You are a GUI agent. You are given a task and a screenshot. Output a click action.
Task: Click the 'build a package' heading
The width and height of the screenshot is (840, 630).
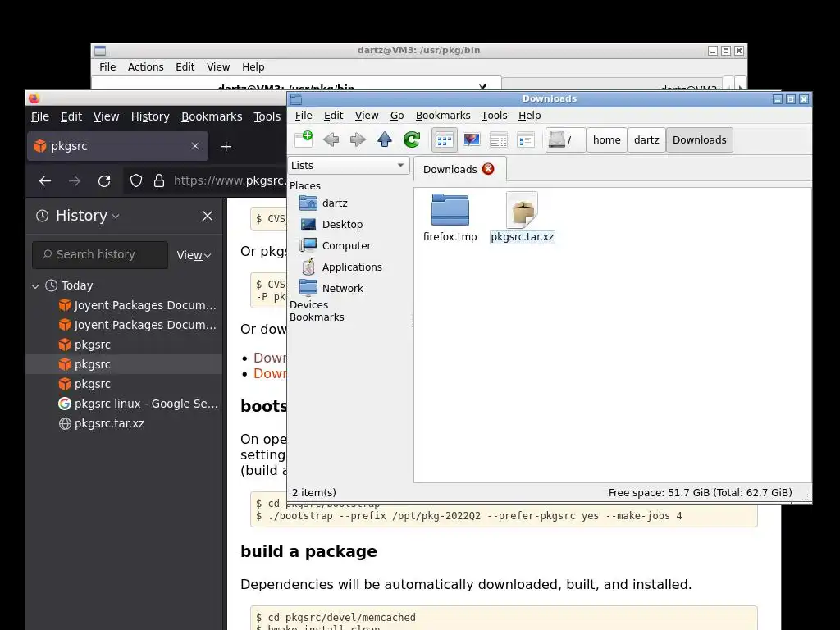308,552
